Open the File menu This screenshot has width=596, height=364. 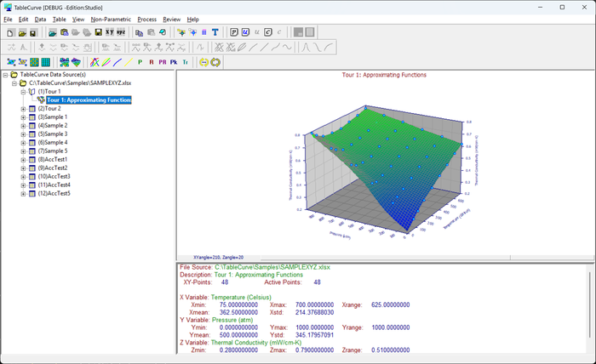pyautogui.click(x=8, y=20)
